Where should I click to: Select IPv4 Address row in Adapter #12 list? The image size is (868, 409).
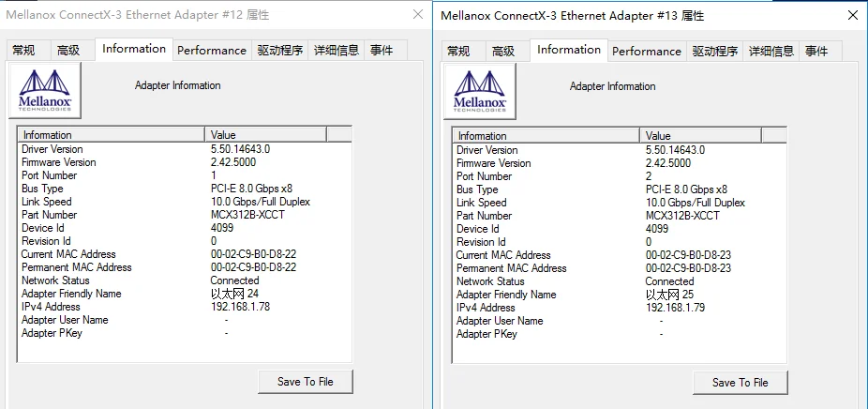coord(185,307)
